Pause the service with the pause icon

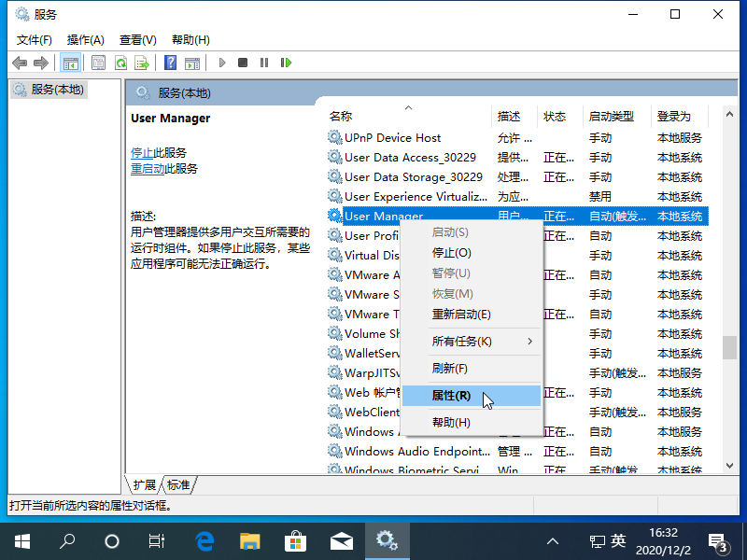[x=264, y=63]
